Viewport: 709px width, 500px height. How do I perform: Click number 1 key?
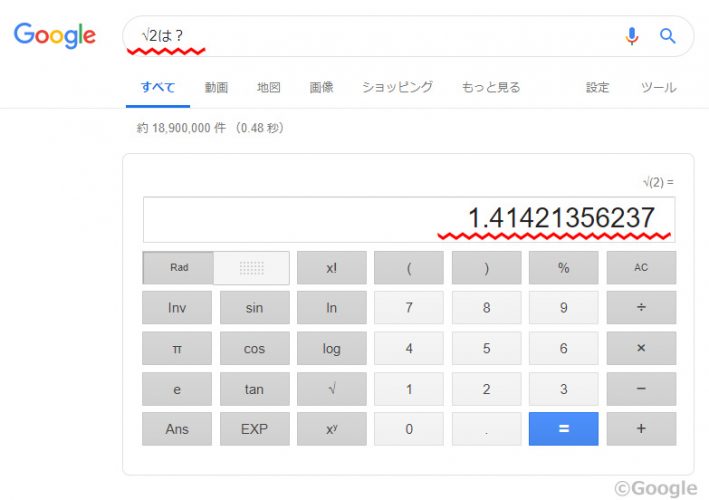(409, 389)
